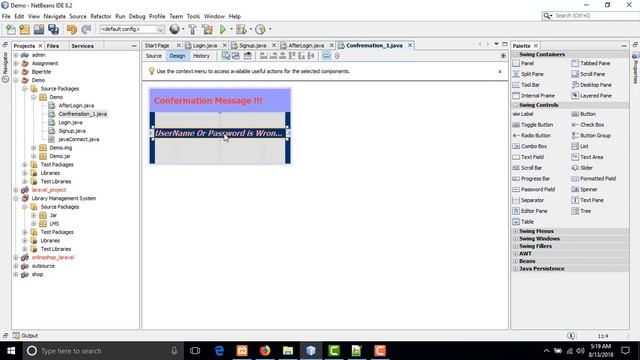This screenshot has width=640, height=360.
Task: Click the Search (Ctrl+I) field
Action: tap(591, 16)
